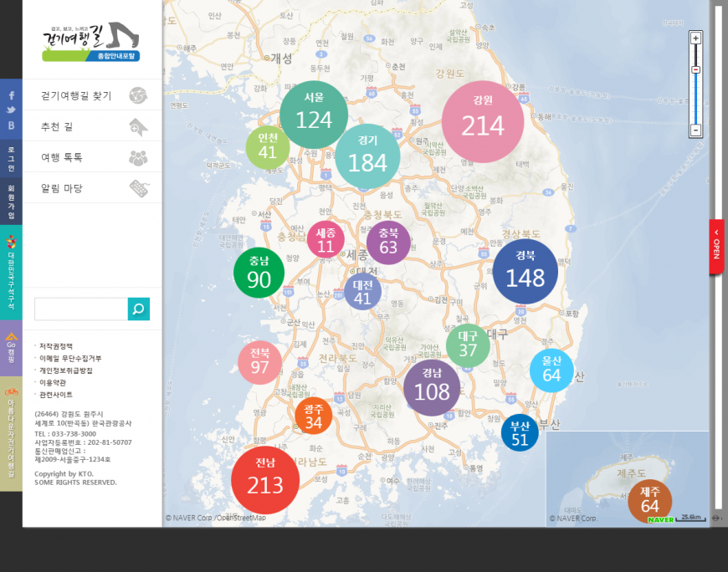Choose the 서울 124 region marker
728x572 pixels.
tap(314, 115)
